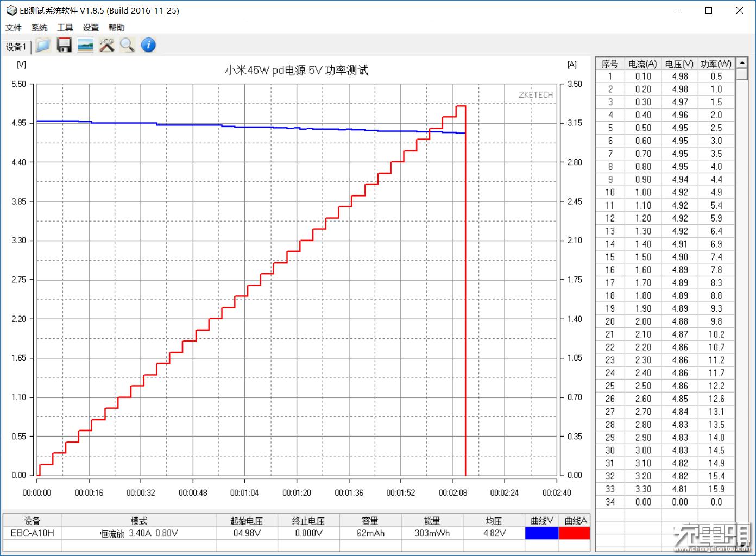The image size is (756, 556).
Task: Select the 恒流放 3.40A 0.80V mode cell
Action: pos(139,533)
